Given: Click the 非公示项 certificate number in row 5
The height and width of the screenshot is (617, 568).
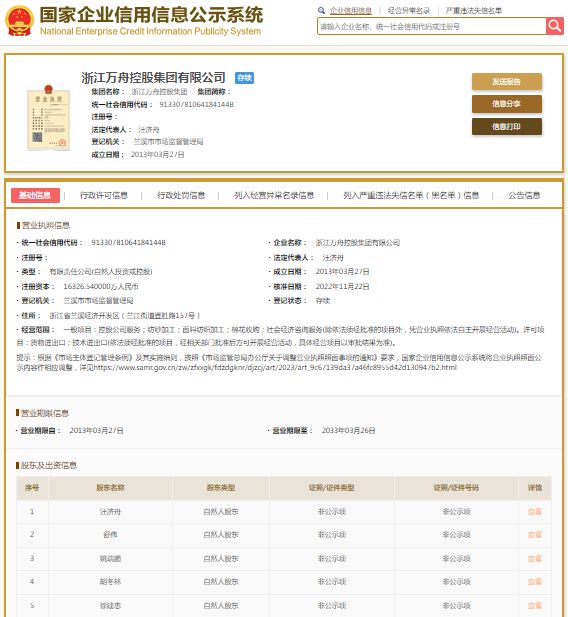Looking at the screenshot, I should 457,606.
